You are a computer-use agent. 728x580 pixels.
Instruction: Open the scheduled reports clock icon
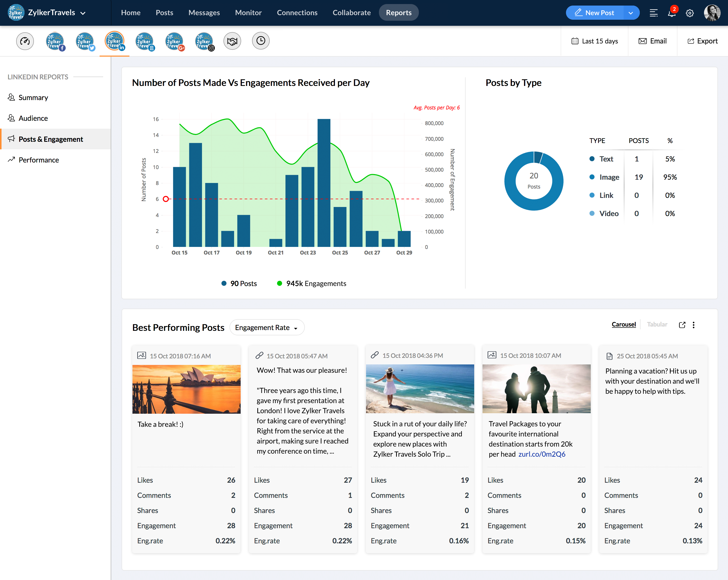tap(261, 41)
